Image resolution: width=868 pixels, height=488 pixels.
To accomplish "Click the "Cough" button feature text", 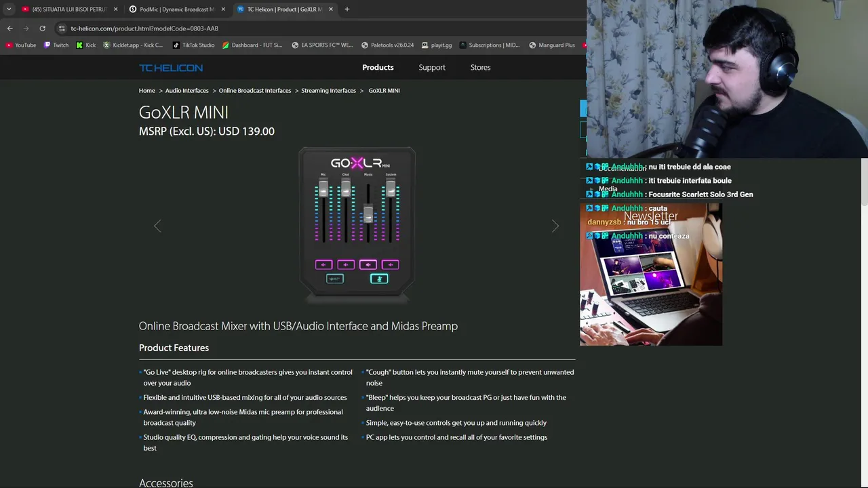I will pyautogui.click(x=470, y=378).
